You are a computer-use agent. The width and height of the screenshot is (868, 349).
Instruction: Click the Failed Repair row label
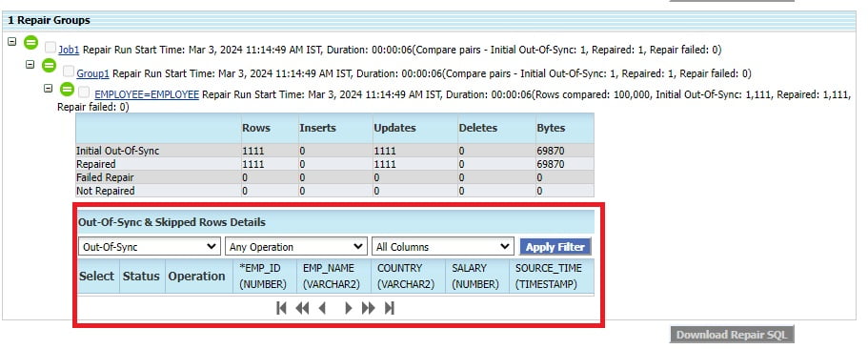(105, 177)
